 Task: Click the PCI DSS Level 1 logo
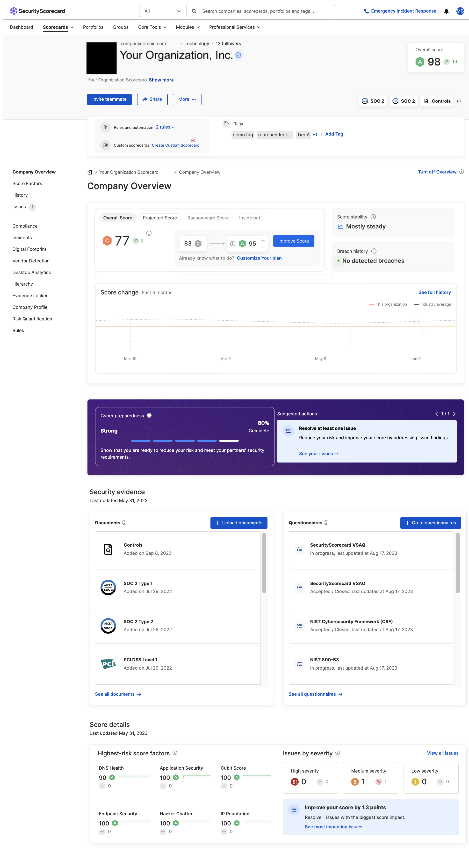tap(108, 664)
